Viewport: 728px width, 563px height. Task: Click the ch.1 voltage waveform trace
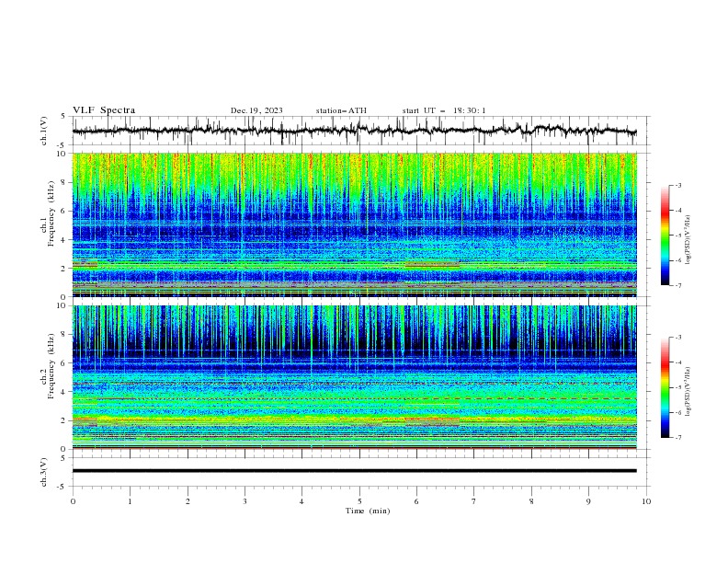pos(354,131)
